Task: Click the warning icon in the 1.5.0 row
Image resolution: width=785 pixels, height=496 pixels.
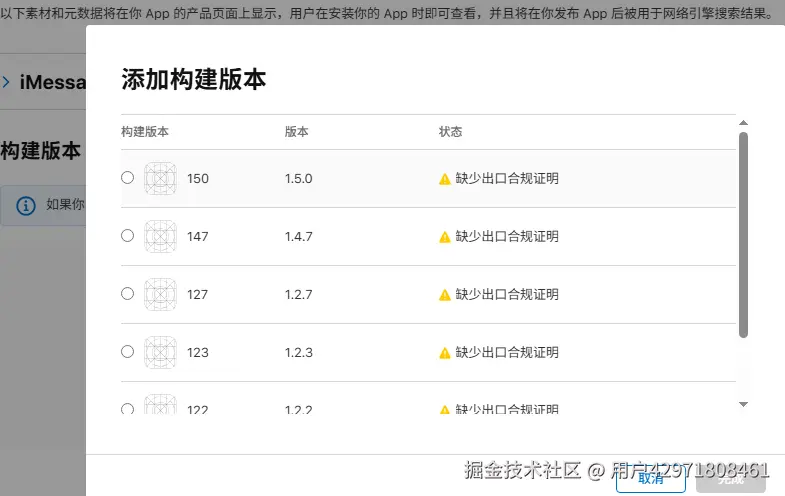Action: point(445,179)
